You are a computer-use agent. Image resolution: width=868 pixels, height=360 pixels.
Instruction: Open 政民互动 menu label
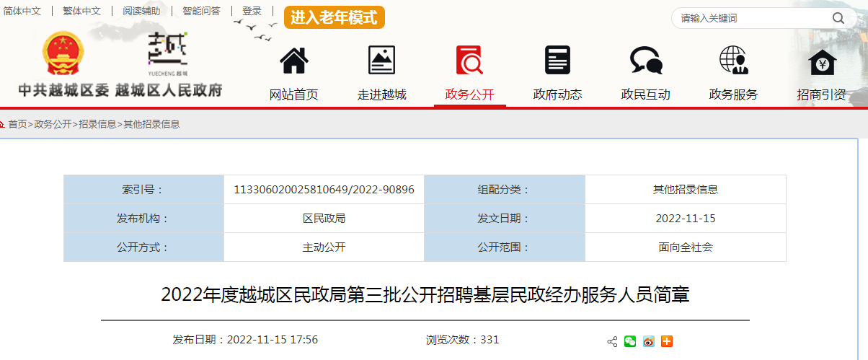click(646, 95)
